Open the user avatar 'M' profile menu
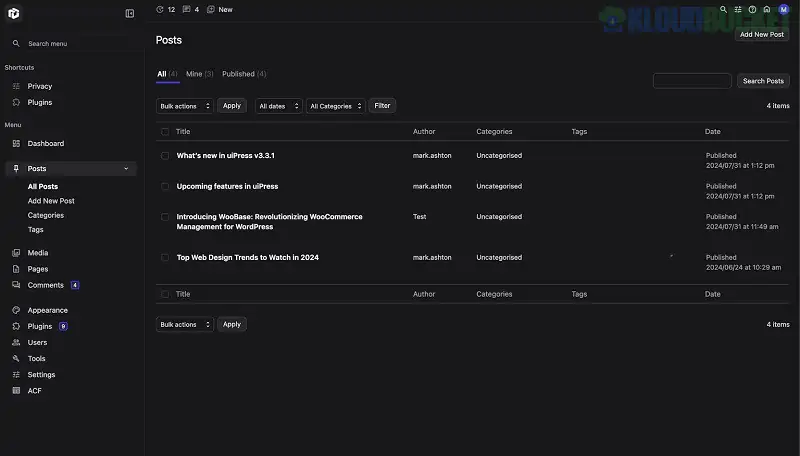This screenshot has width=800, height=456. pyautogui.click(x=783, y=9)
